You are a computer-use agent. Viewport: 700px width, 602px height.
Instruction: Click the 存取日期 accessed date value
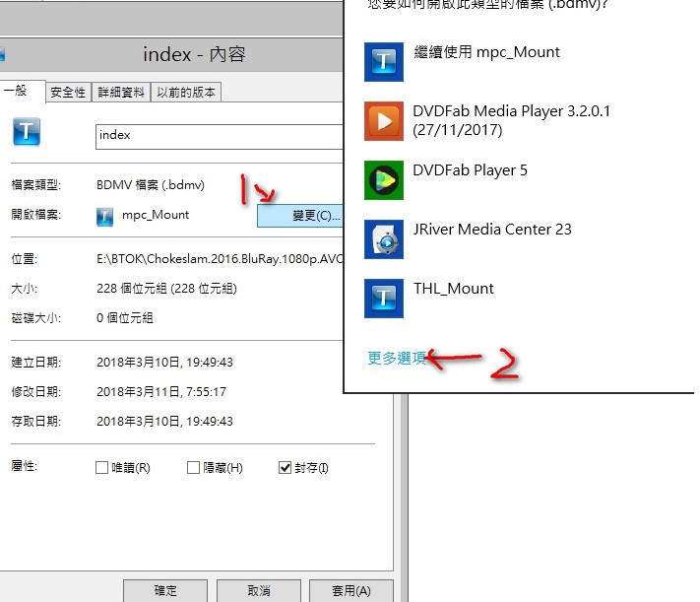(164, 422)
